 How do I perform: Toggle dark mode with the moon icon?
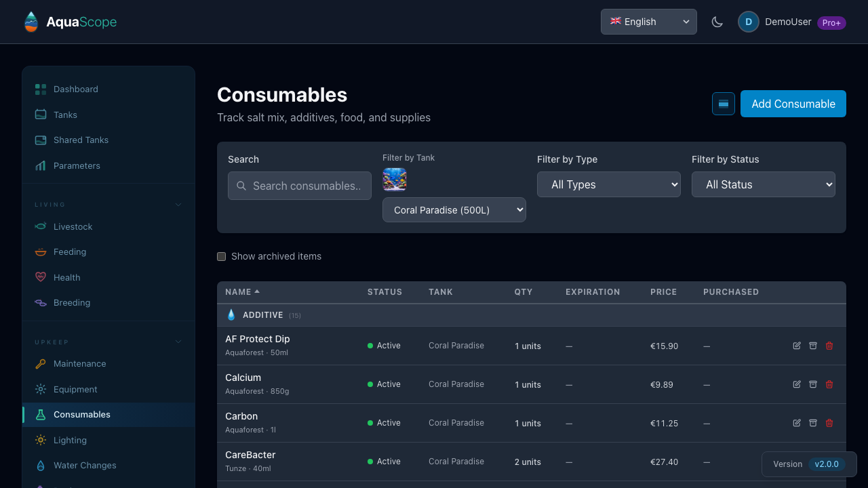(717, 21)
